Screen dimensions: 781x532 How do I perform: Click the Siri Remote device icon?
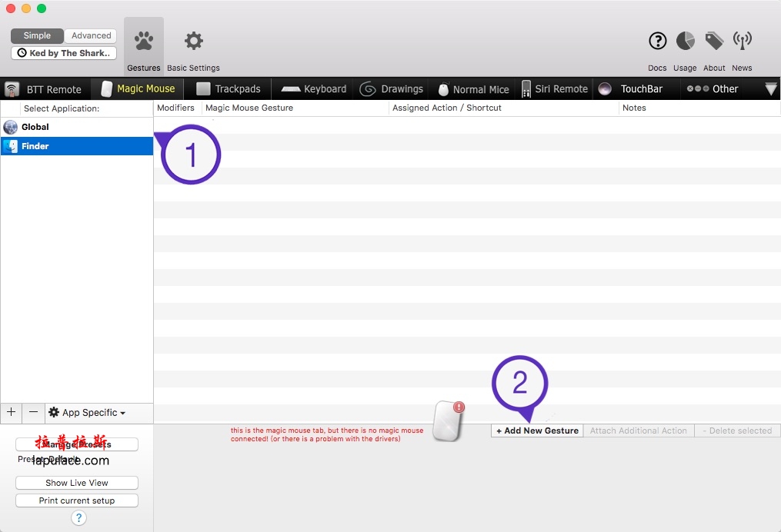[526, 89]
